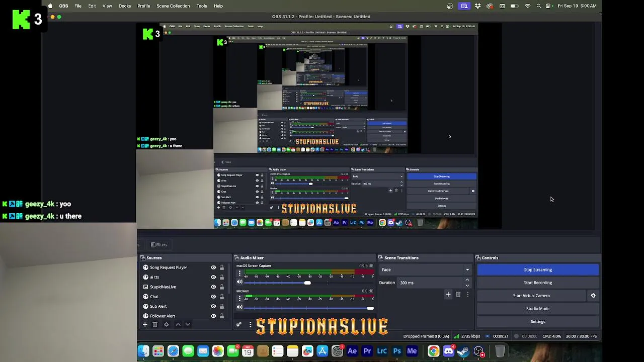Select the StupidNasLive source row

(x=184, y=287)
